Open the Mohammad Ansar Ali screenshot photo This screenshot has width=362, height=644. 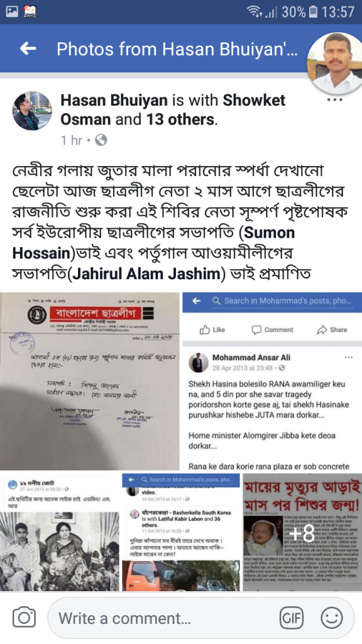click(x=272, y=381)
